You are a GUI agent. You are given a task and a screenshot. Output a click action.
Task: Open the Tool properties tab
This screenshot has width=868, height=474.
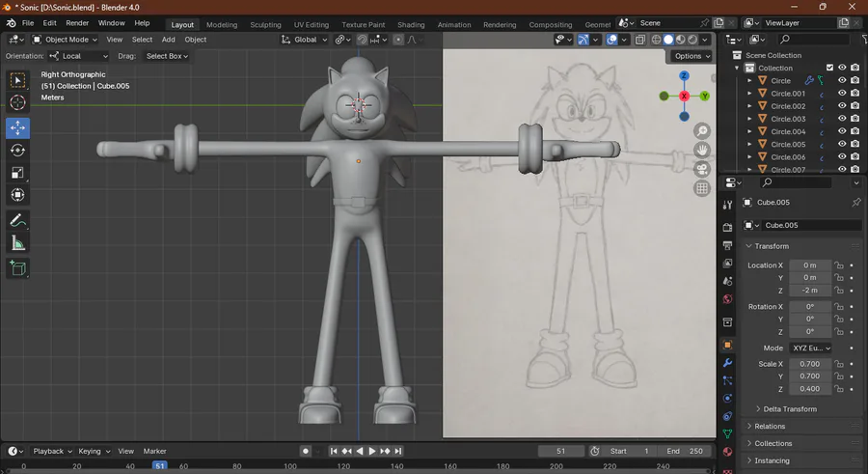727,205
